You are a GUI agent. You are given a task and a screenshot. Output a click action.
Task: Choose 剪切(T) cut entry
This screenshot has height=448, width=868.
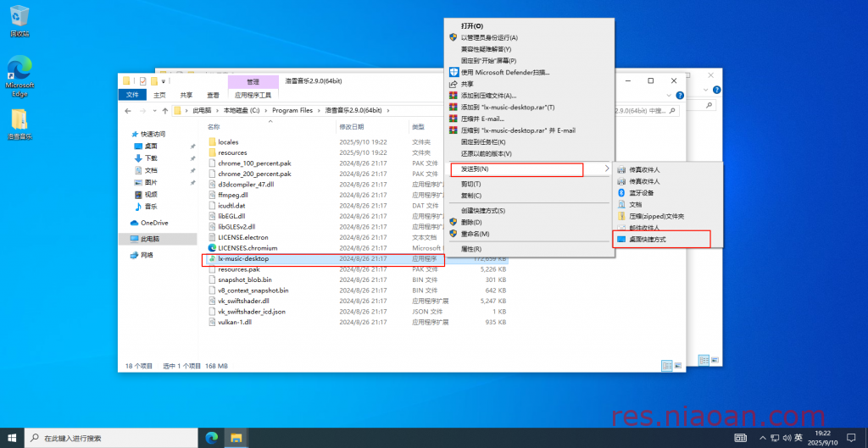point(470,184)
